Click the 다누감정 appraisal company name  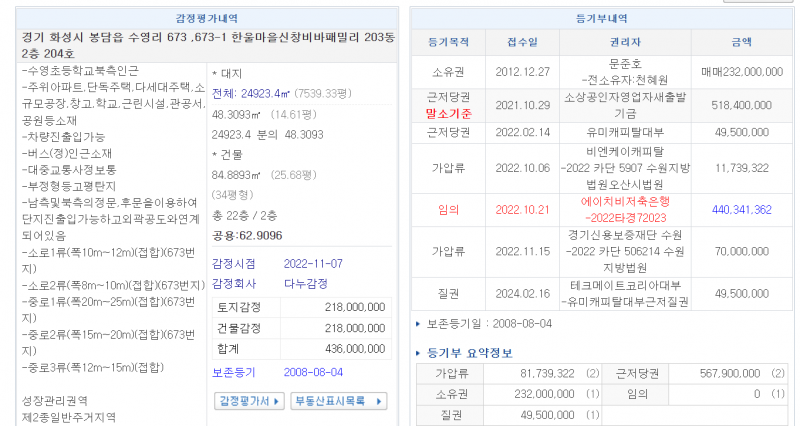click(305, 285)
